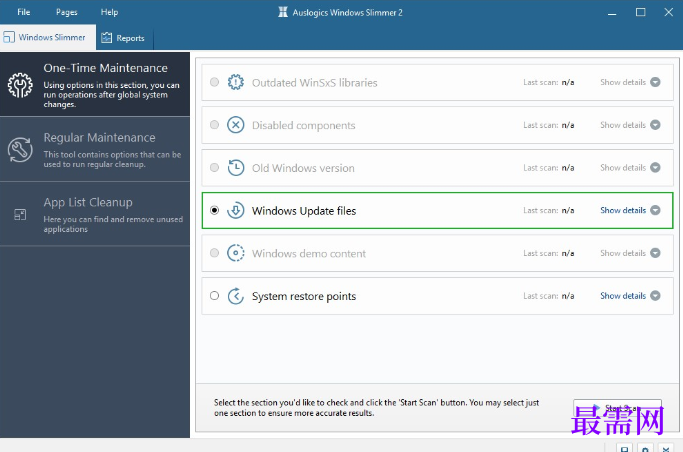Click the Windows demo content dotted-circle icon

click(x=236, y=253)
